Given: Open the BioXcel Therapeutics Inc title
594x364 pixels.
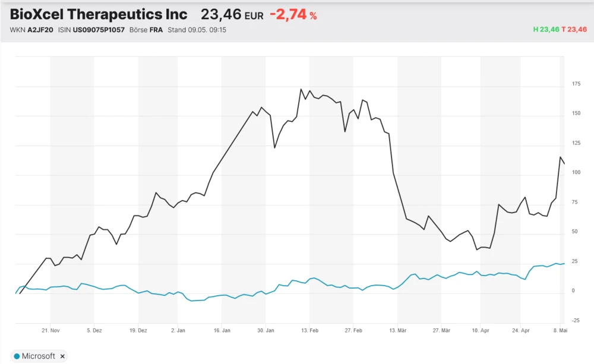Looking at the screenshot, I should pyautogui.click(x=99, y=15).
